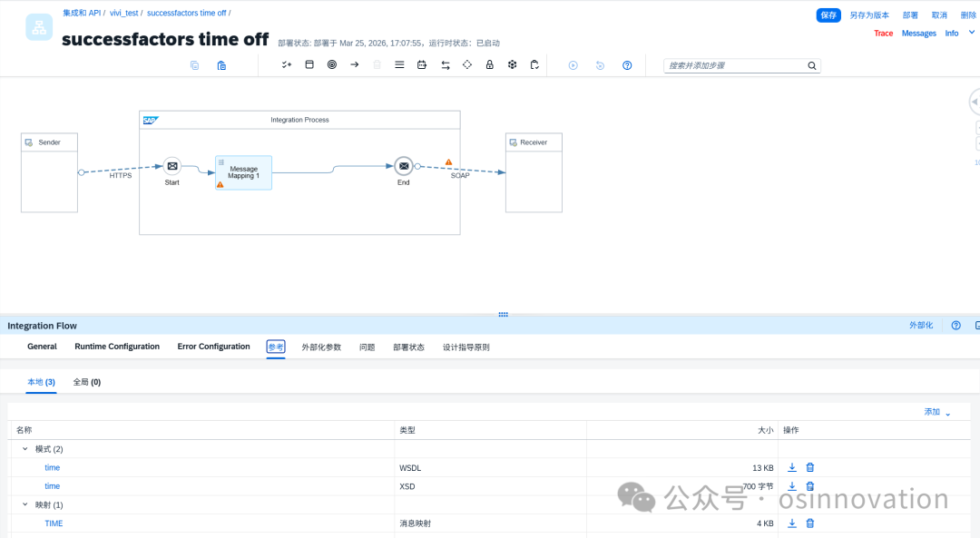Select the Message Mapping 1 step

click(244, 172)
